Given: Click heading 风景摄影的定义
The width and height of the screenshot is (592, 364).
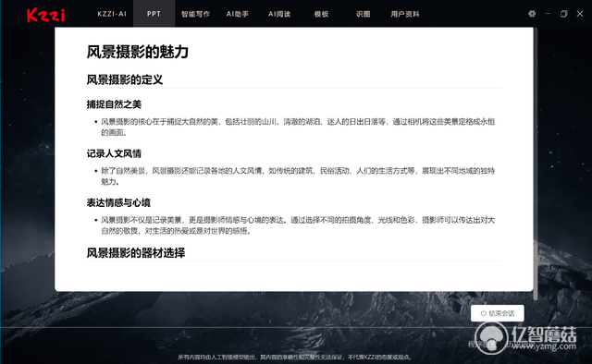Looking at the screenshot, I should [125, 79].
